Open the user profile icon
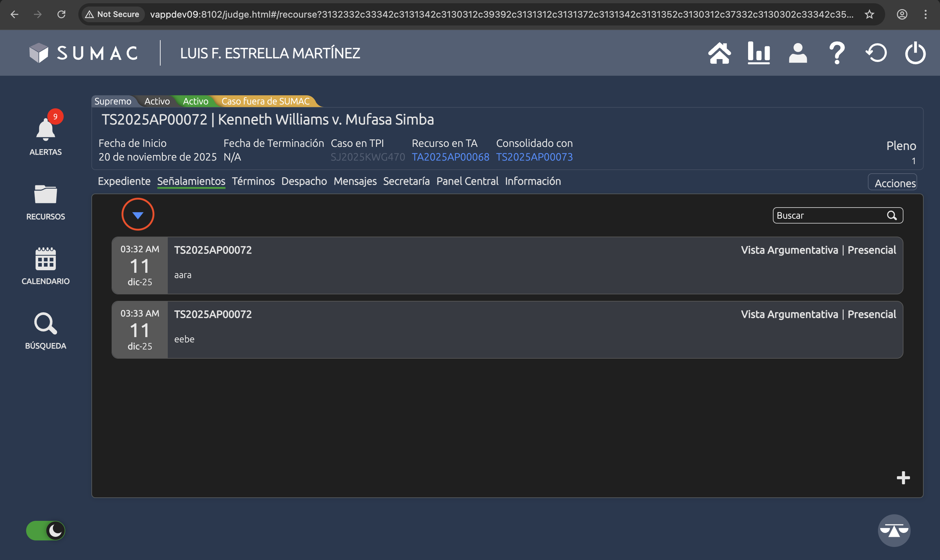The image size is (940, 560). [798, 53]
